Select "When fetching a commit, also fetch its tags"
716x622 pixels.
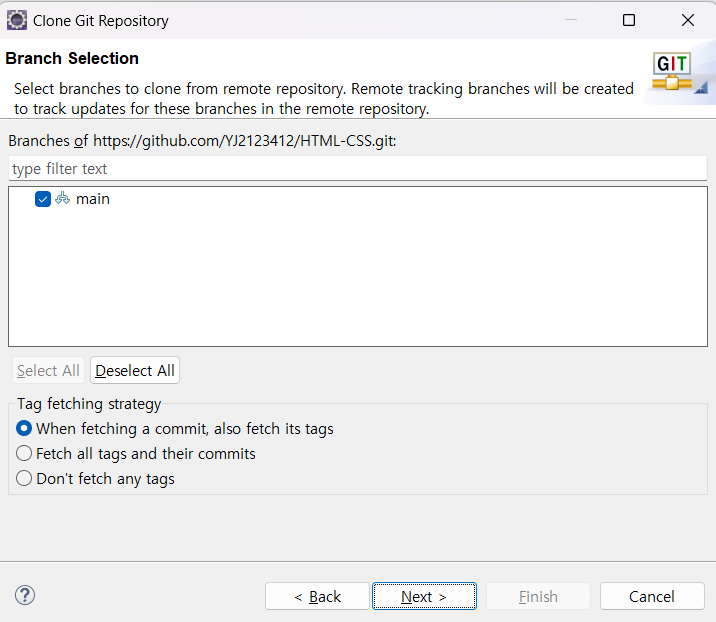[25, 428]
